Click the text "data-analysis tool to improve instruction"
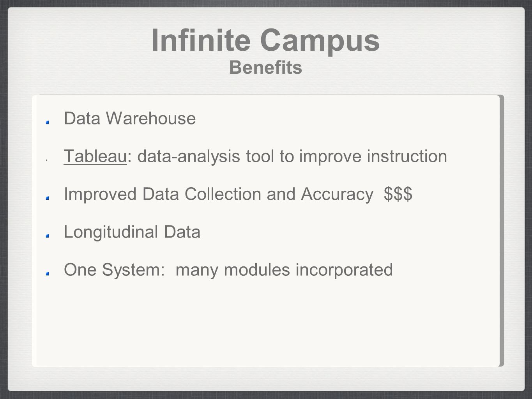The image size is (532, 399). click(292, 156)
